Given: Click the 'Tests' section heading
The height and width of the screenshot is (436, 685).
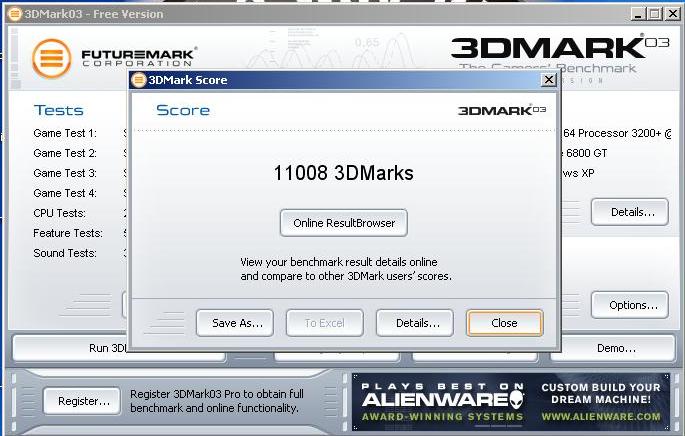Looking at the screenshot, I should (x=59, y=110).
